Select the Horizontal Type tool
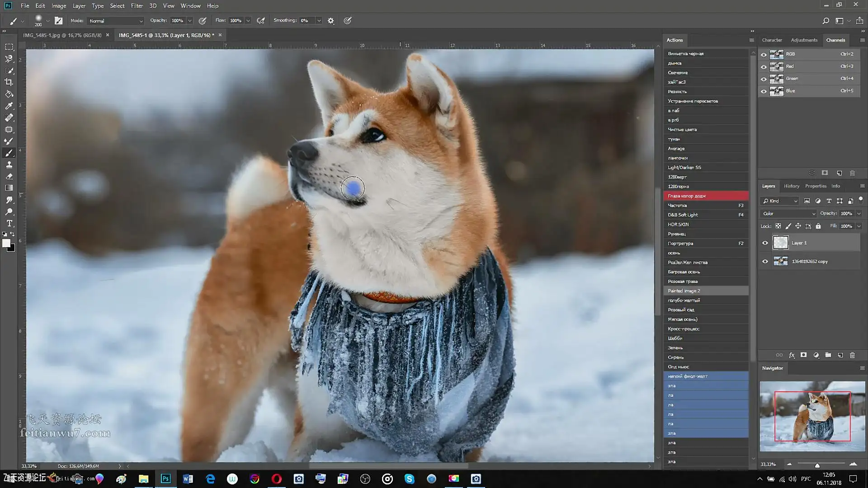Viewport: 868px width, 488px height. [x=9, y=224]
